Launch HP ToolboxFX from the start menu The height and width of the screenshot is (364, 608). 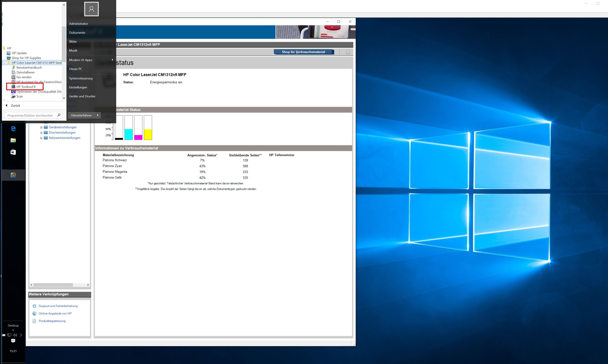(x=26, y=87)
